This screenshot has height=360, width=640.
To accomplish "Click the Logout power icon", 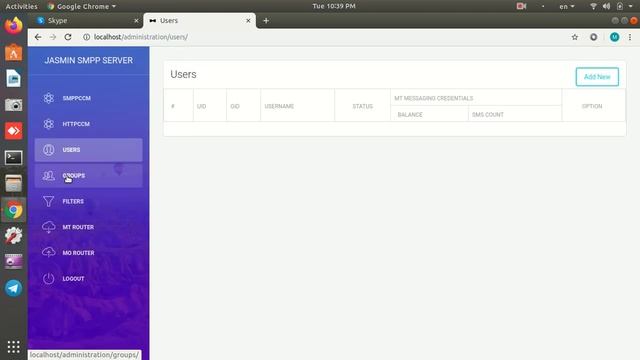I will coord(49,278).
